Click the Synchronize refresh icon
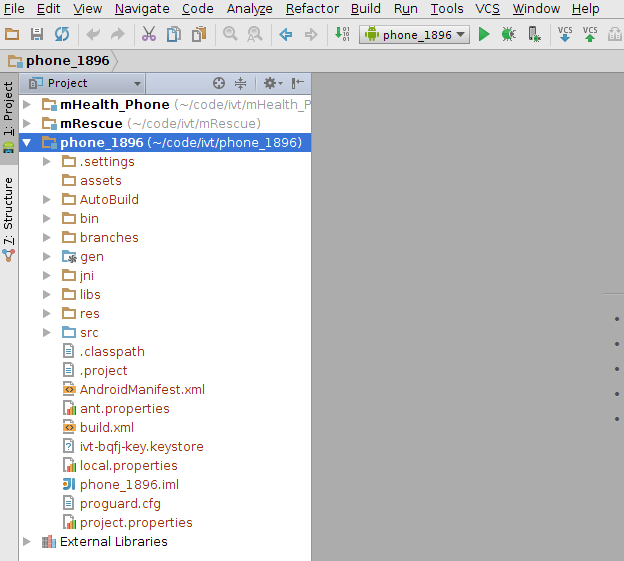 click(62, 35)
